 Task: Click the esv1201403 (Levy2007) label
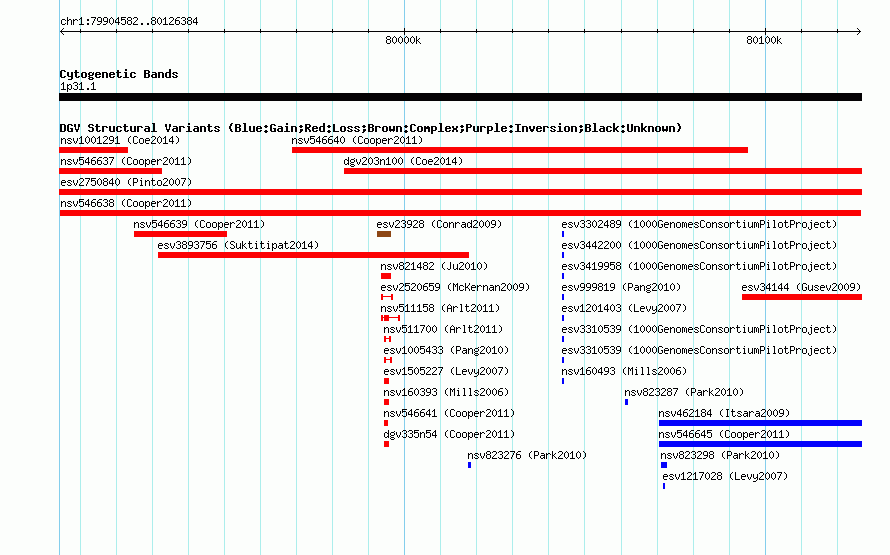tap(624, 308)
